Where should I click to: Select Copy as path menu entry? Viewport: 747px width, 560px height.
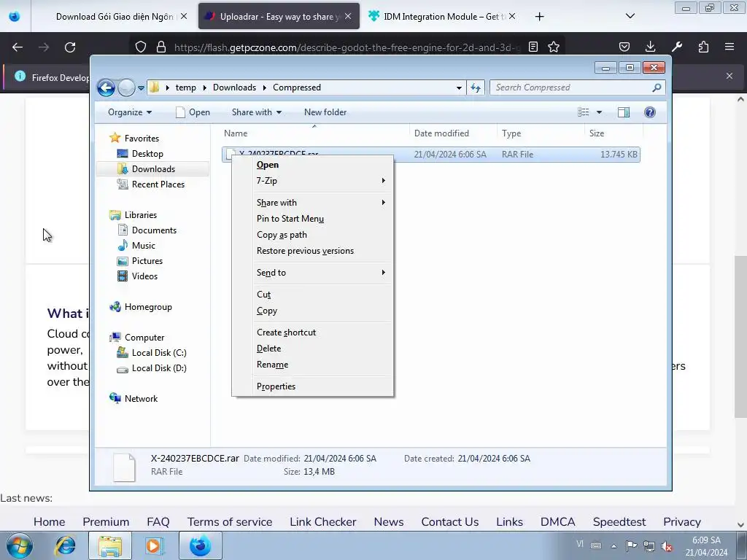(x=313, y=235)
